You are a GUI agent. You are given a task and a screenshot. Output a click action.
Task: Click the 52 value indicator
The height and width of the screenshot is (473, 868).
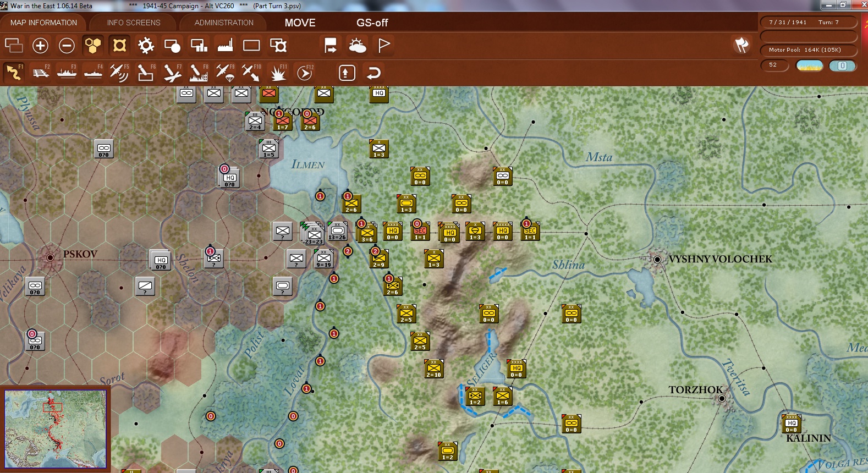pyautogui.click(x=774, y=65)
